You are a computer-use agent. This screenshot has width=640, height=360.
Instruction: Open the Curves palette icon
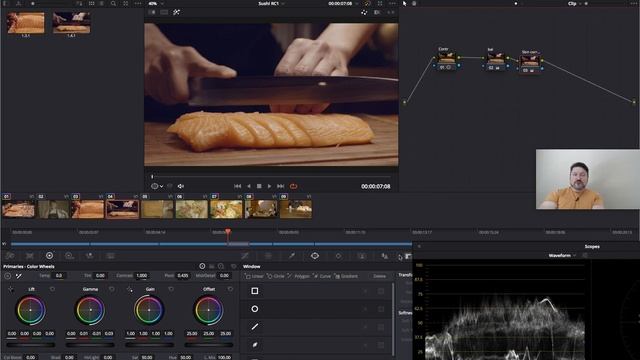[245, 256]
